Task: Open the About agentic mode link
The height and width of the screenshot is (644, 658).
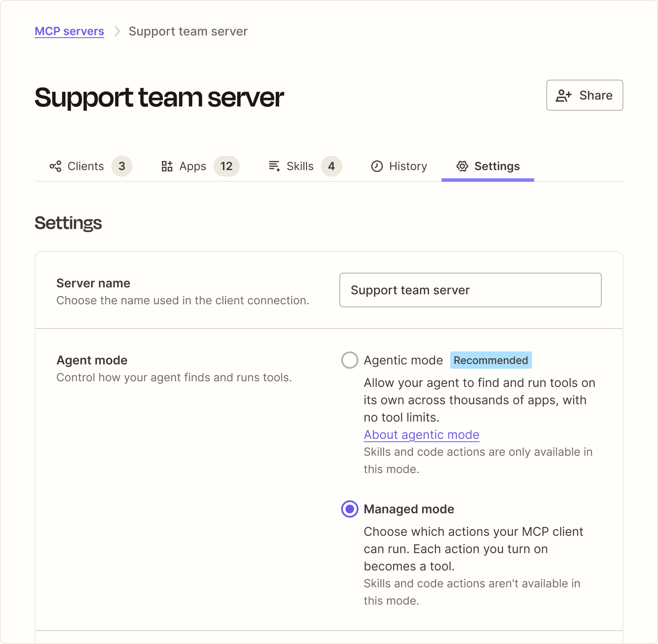Action: tap(422, 435)
